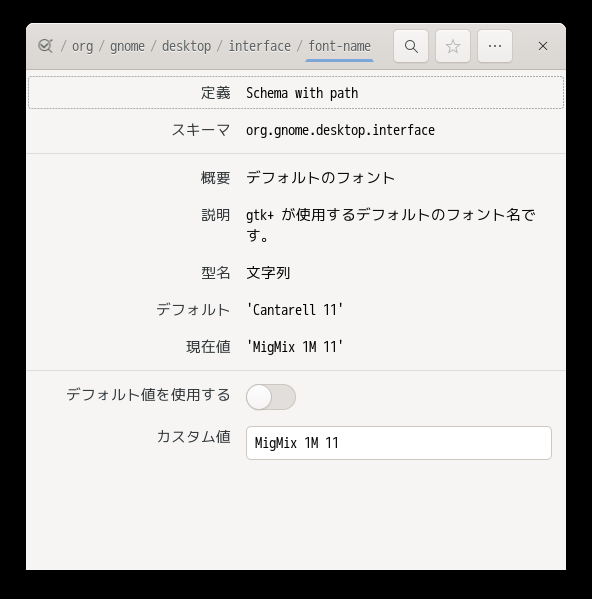Go to the gnome path segment
592x599 pixels.
[127, 46]
